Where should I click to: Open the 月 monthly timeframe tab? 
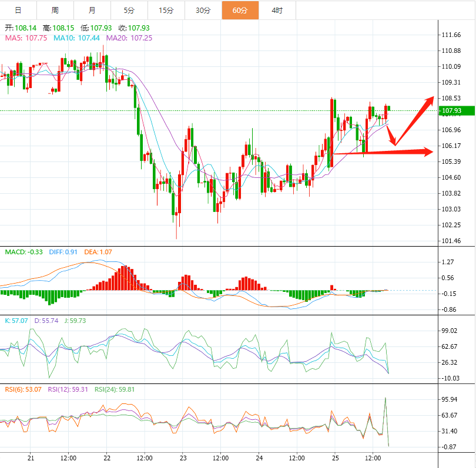coord(92,11)
